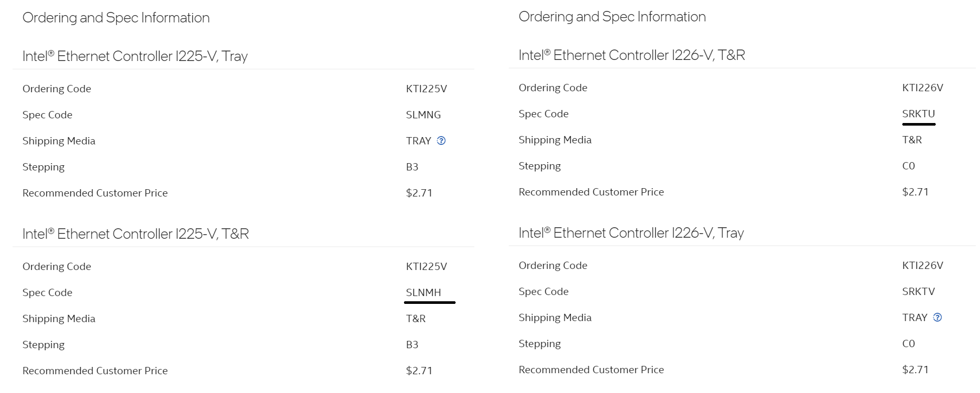The width and height of the screenshot is (980, 393).
Task: Click the Intel Ethernet Controller I226-V, T&R heading
Action: click(x=632, y=55)
